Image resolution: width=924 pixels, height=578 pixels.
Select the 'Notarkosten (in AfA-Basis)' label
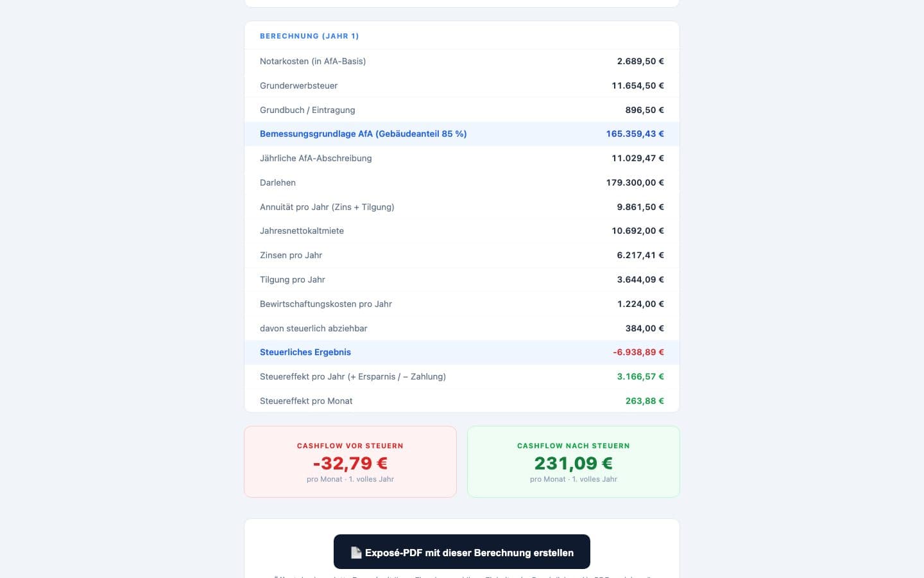tap(312, 61)
